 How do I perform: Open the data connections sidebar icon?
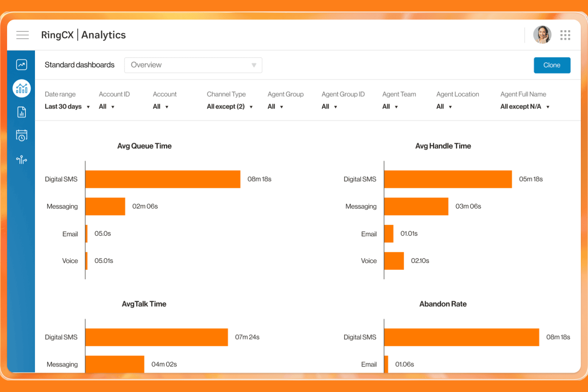(x=21, y=160)
